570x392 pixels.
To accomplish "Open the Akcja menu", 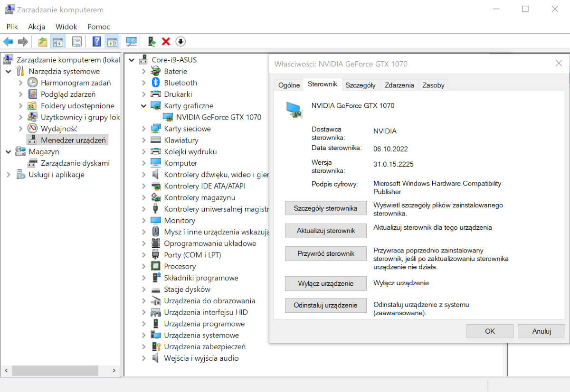I will (36, 27).
